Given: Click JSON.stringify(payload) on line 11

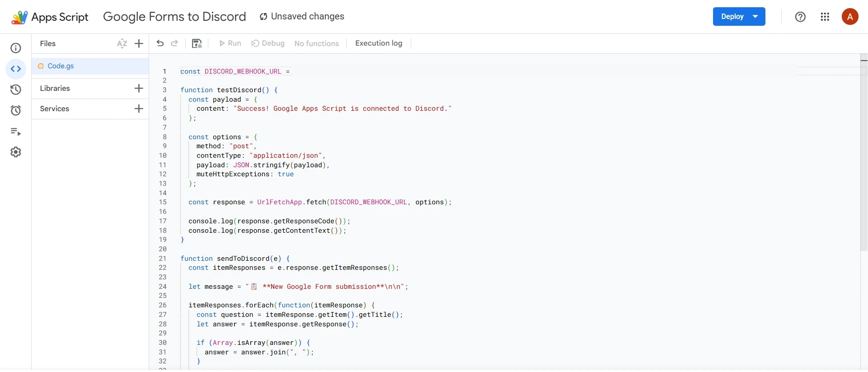Looking at the screenshot, I should click(x=279, y=165).
